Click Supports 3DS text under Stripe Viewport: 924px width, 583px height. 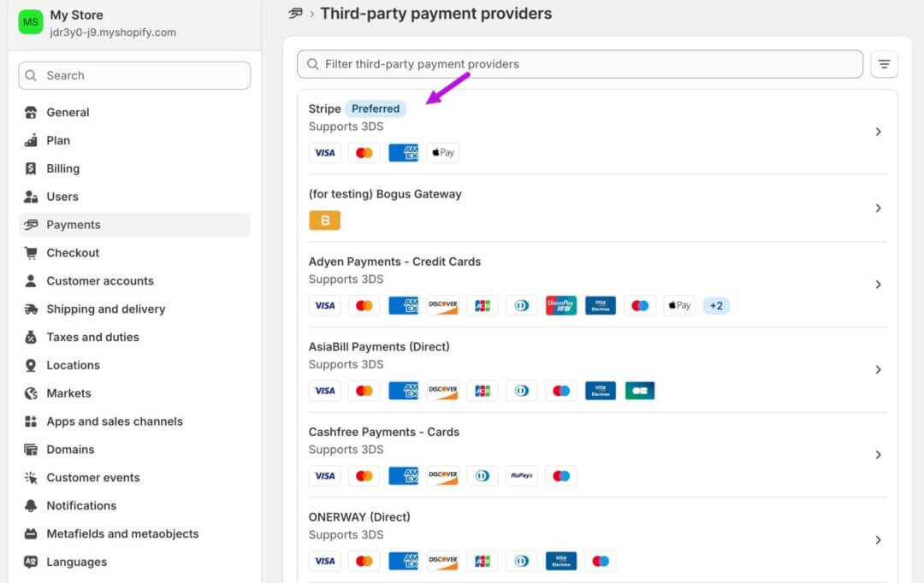346,127
